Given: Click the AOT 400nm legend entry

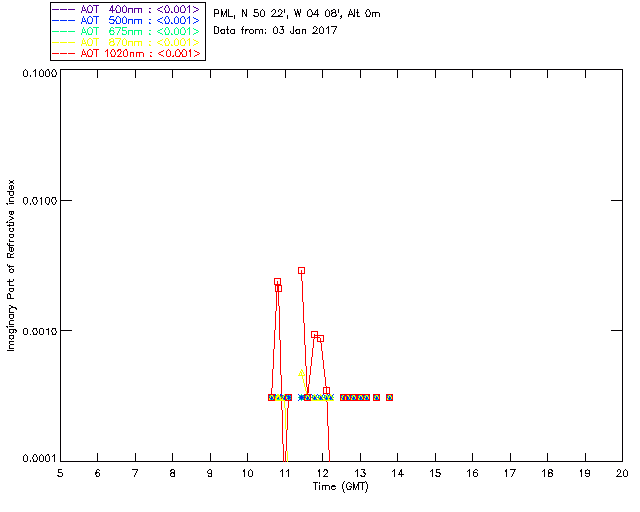Looking at the screenshot, I should [x=127, y=9].
